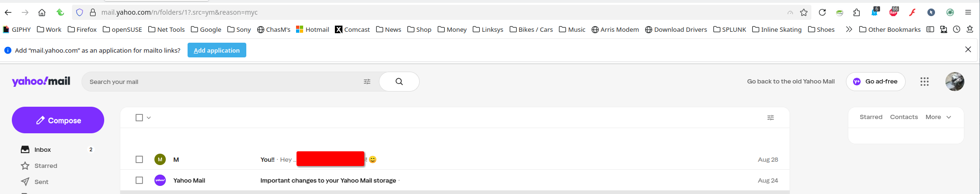Expand the More dropdown in right panel

tap(938, 117)
